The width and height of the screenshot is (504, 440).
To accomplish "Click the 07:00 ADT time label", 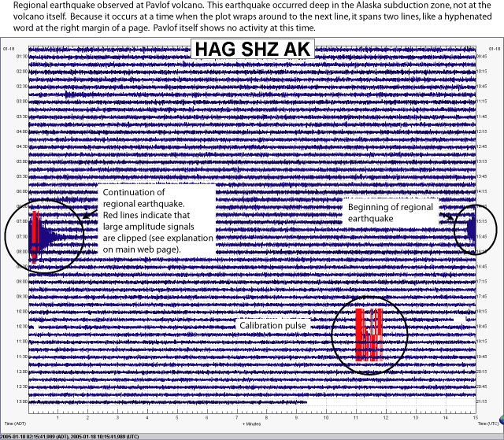I will pos(21,221).
